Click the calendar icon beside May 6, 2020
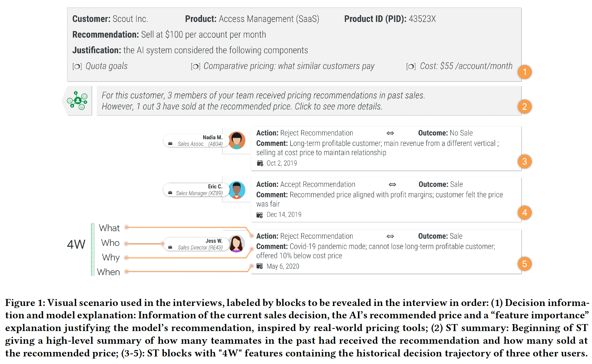The height and width of the screenshot is (364, 592). point(260,266)
